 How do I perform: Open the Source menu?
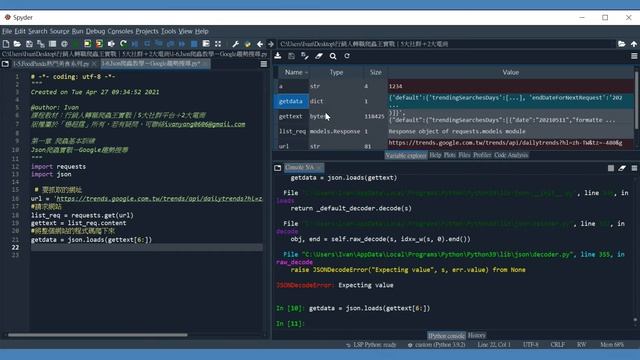pyautogui.click(x=60, y=31)
